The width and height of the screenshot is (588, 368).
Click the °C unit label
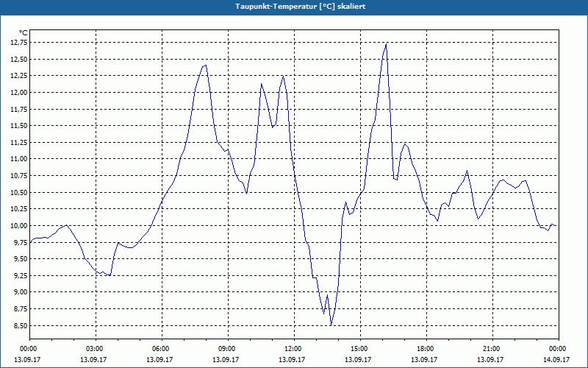[x=23, y=33]
